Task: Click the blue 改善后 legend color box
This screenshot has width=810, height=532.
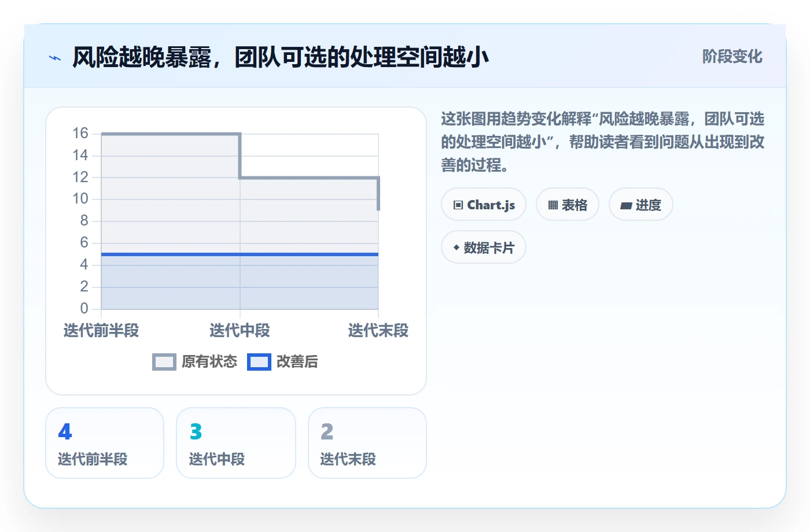Action: point(259,362)
